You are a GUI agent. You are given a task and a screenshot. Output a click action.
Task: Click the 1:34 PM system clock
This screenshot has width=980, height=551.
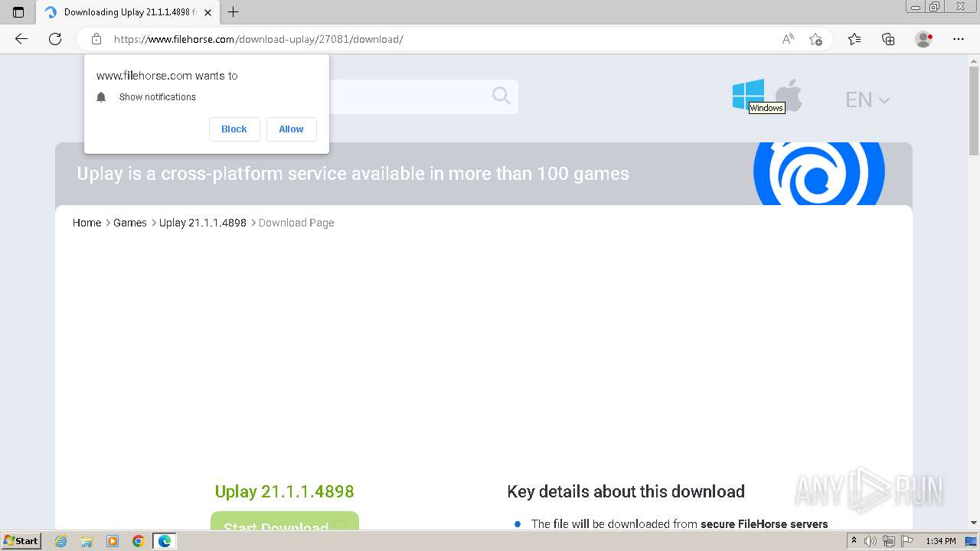point(941,541)
